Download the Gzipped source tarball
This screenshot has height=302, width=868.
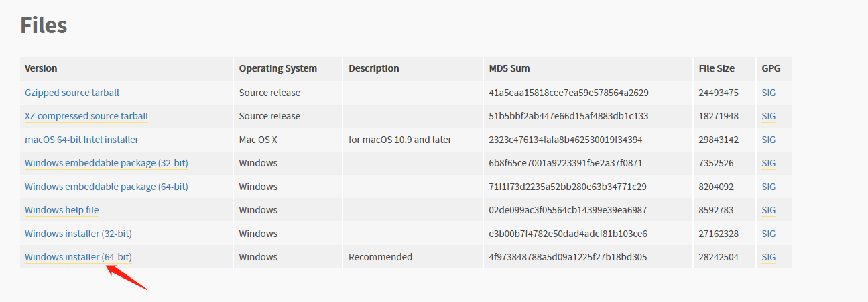[72, 93]
